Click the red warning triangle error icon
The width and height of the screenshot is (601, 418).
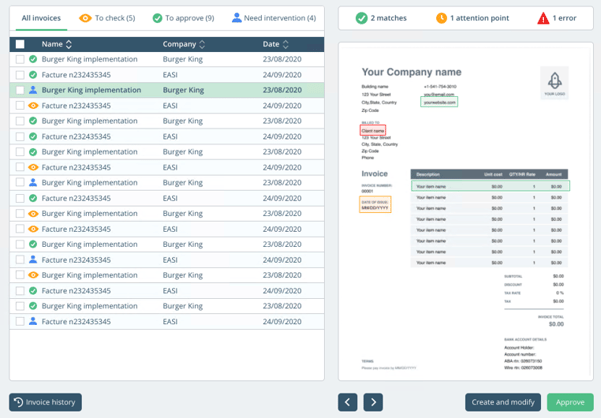pyautogui.click(x=543, y=18)
